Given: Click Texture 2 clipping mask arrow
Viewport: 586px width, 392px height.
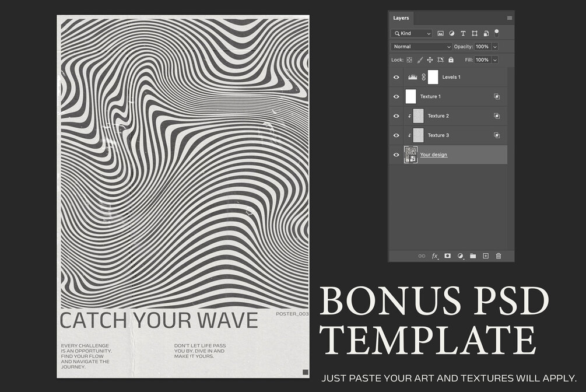Looking at the screenshot, I should 409,116.
